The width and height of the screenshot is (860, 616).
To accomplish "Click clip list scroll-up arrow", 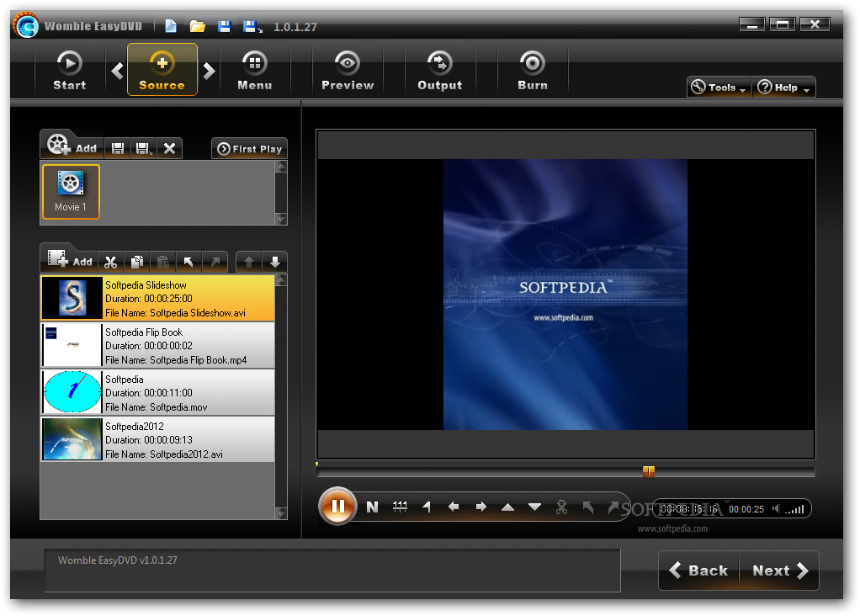I will pyautogui.click(x=281, y=280).
